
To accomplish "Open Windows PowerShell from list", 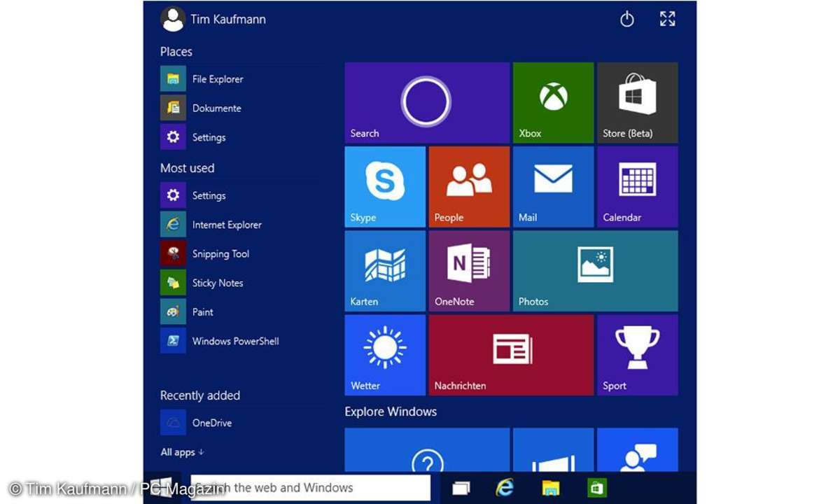I will [220, 341].
